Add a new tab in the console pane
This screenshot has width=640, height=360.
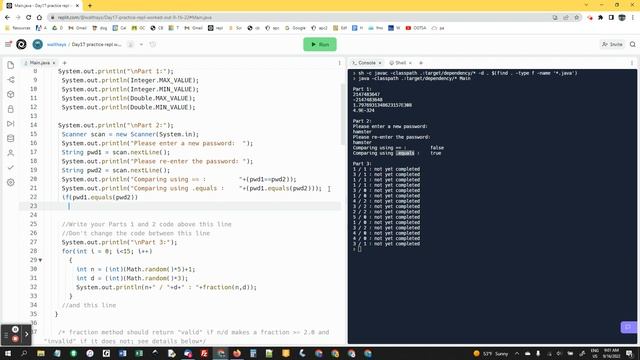coord(421,63)
